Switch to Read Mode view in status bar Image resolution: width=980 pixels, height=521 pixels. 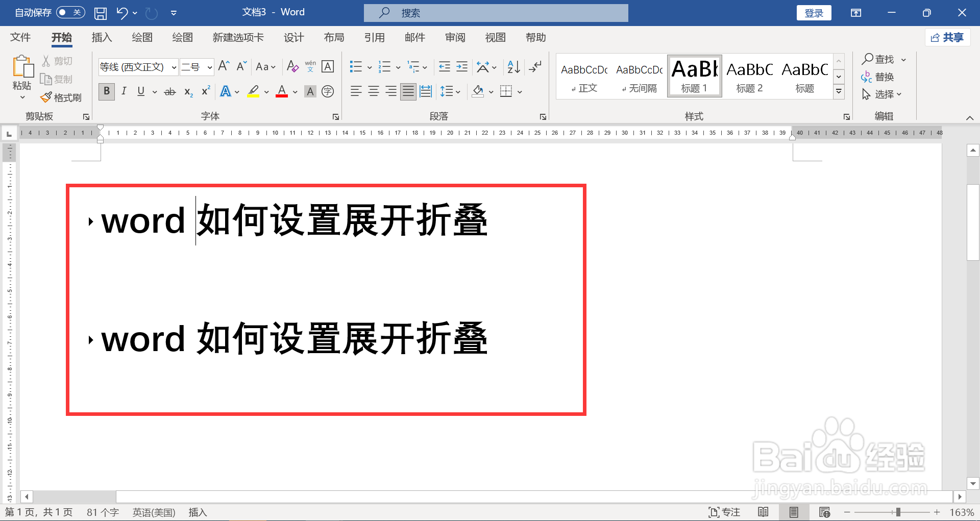point(763,512)
